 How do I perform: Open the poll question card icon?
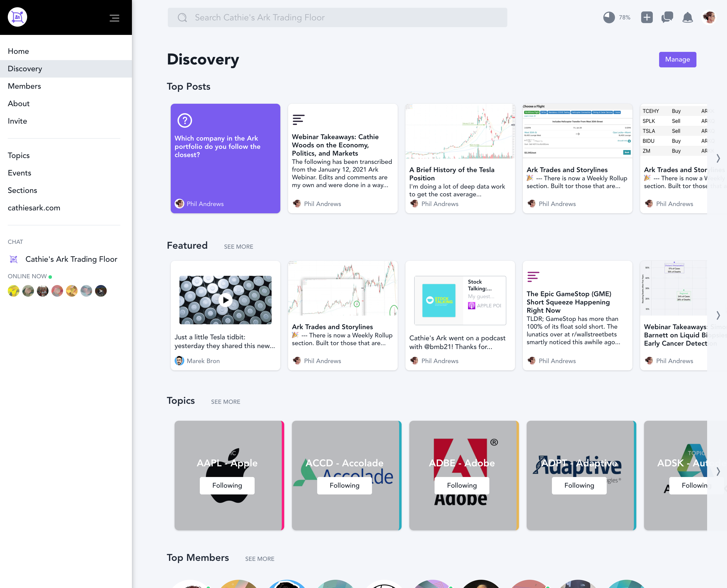click(185, 120)
